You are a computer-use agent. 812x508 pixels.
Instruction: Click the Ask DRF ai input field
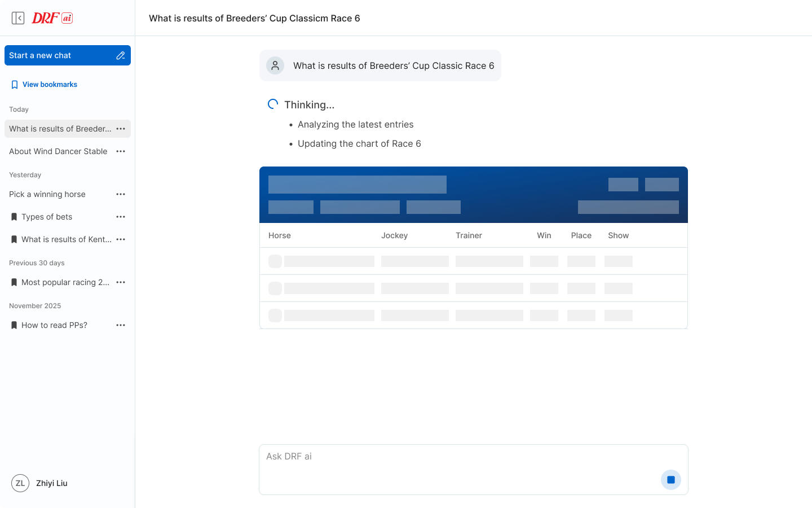coord(474,470)
